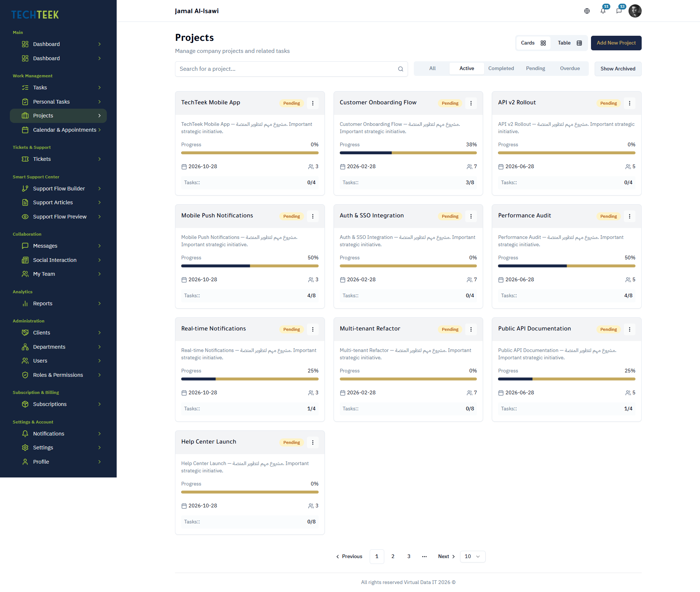Open Multi-tenant Refactor options menu
700x592 pixels.
pyautogui.click(x=471, y=329)
